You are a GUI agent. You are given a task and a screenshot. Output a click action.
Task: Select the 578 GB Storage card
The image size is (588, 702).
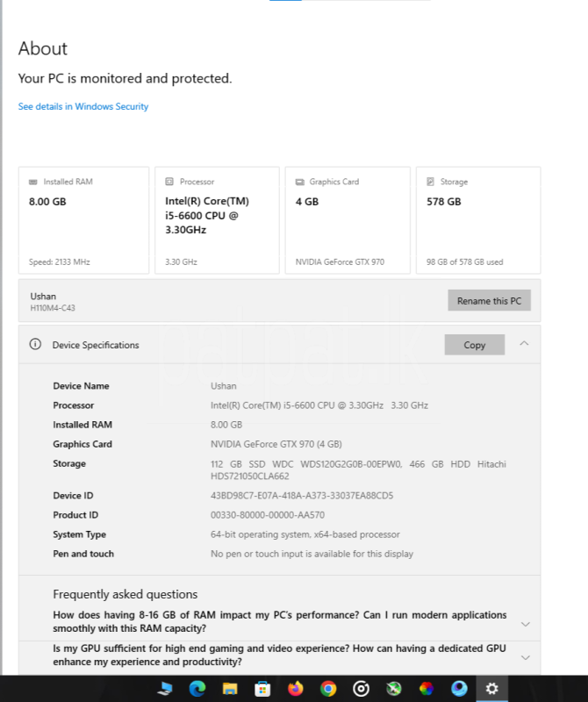477,220
